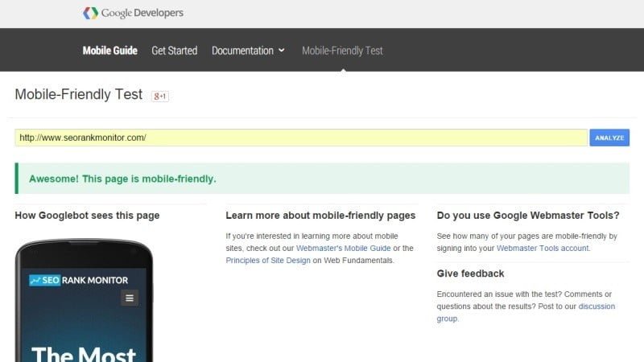Click the 'Learn more about mobile-friendly pages' heading
The height and width of the screenshot is (362, 644).
[x=320, y=216]
